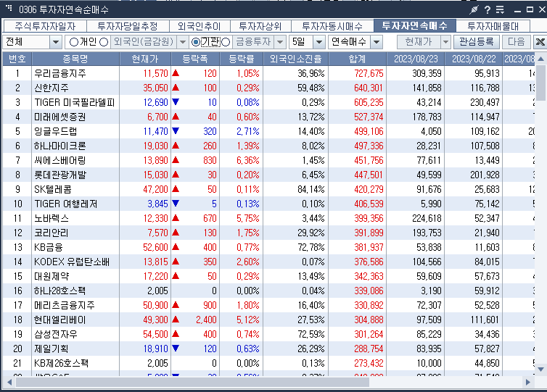This screenshot has width=547, height=392.
Task: Switch to 투자자당일추정 tab
Action: pos(128,26)
